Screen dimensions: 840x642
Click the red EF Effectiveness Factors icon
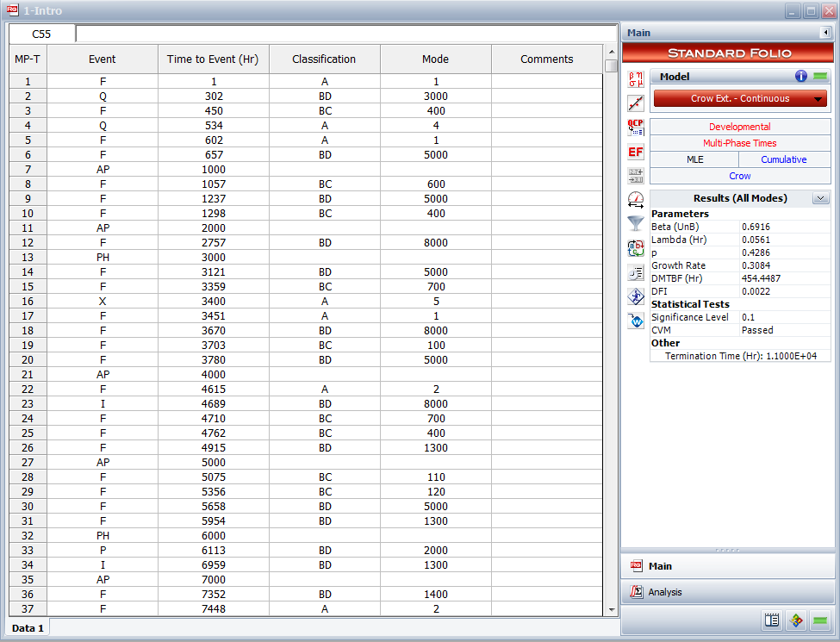click(635, 152)
